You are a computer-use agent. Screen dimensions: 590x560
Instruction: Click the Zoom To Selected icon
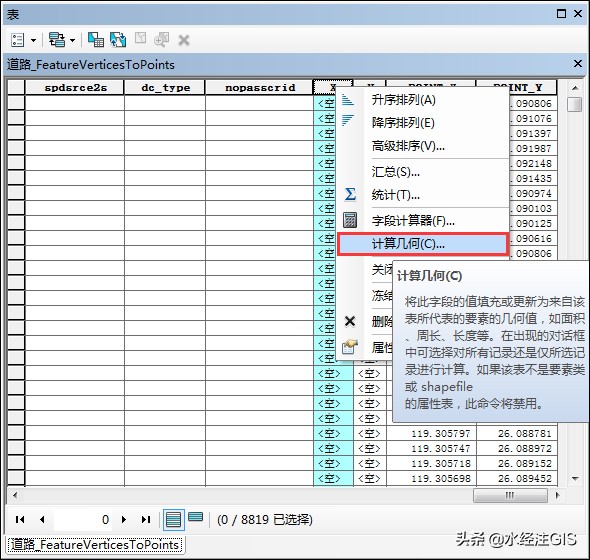coord(161,40)
